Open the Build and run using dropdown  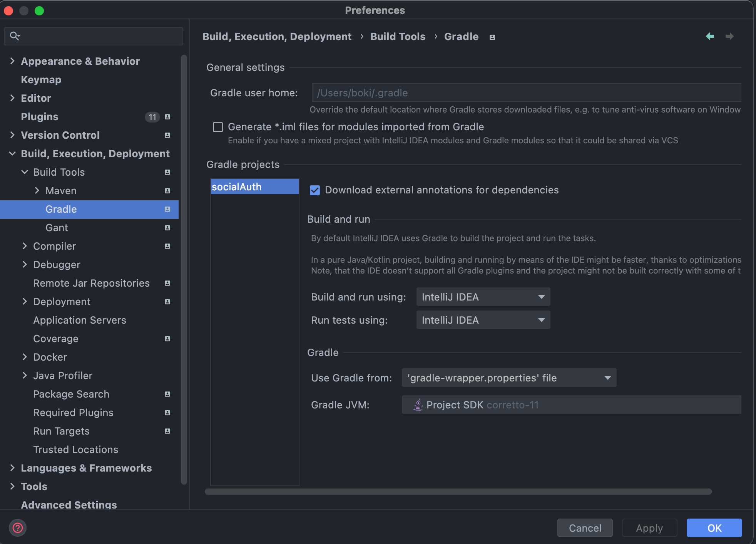coord(483,297)
